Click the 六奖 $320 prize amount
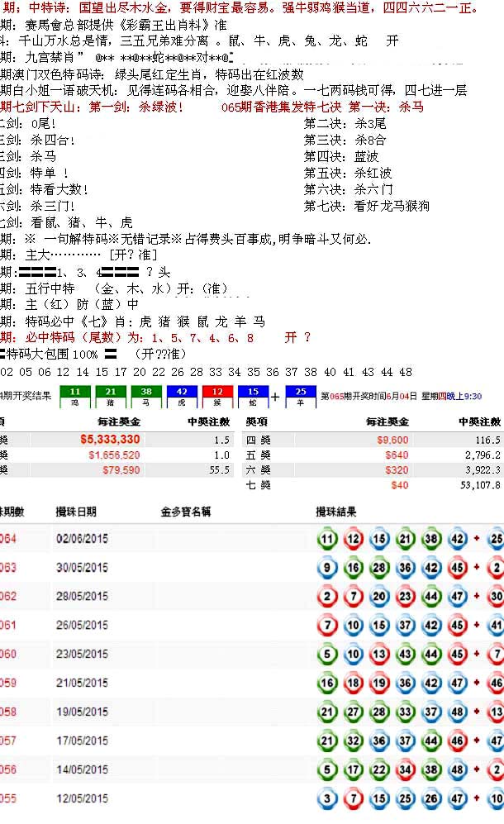This screenshot has width=504, height=824. (397, 469)
